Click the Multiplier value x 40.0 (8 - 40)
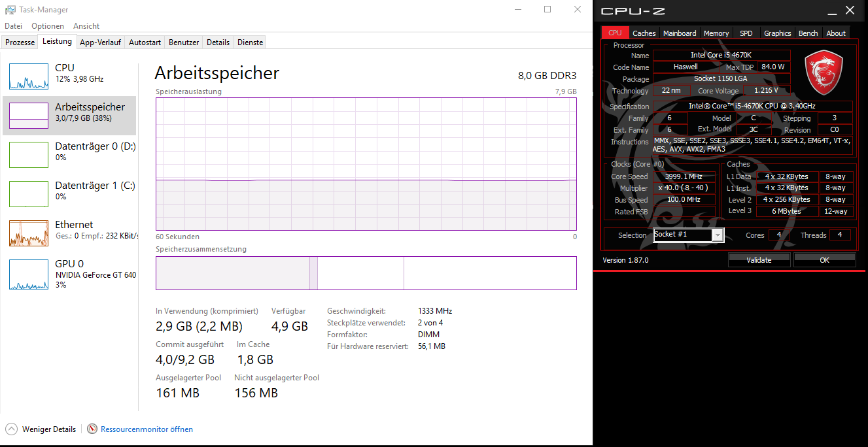The height and width of the screenshot is (447, 868). (x=684, y=188)
